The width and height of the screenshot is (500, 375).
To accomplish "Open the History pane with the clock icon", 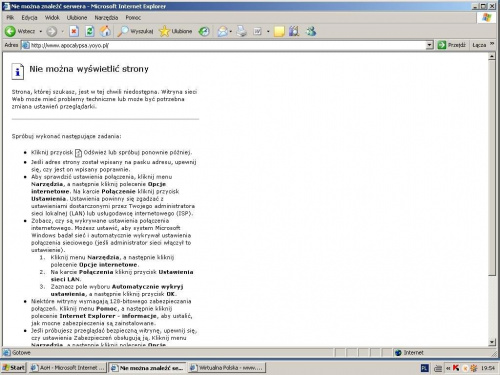I will pyautogui.click(x=204, y=31).
